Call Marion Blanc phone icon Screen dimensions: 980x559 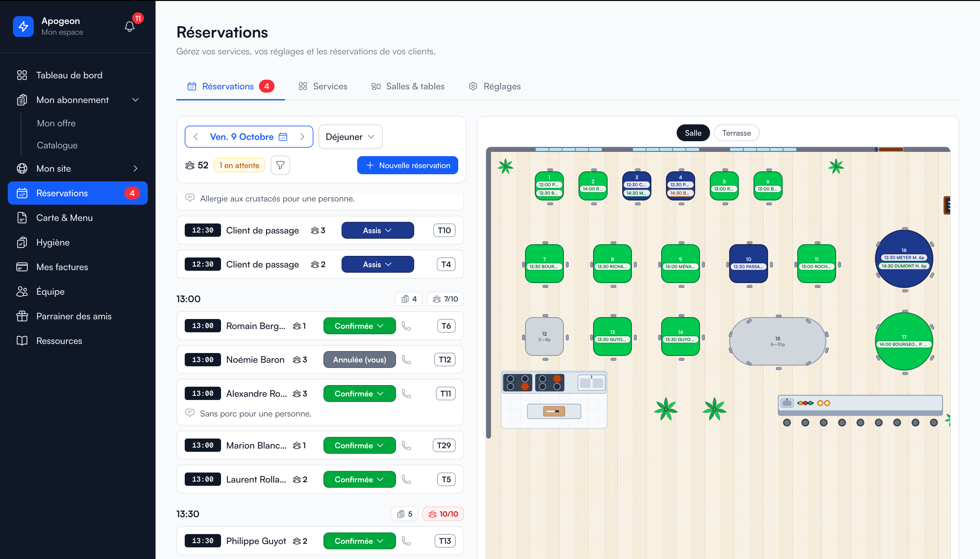pyautogui.click(x=406, y=445)
